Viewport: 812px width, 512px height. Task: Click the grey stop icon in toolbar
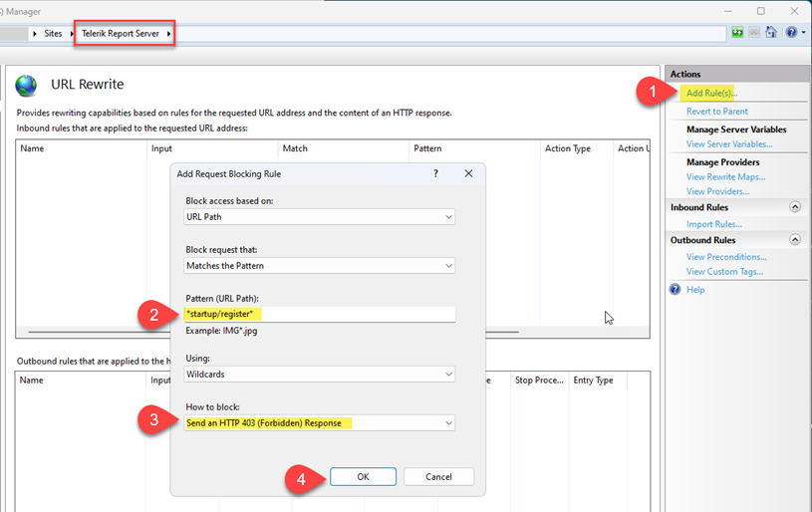[755, 33]
